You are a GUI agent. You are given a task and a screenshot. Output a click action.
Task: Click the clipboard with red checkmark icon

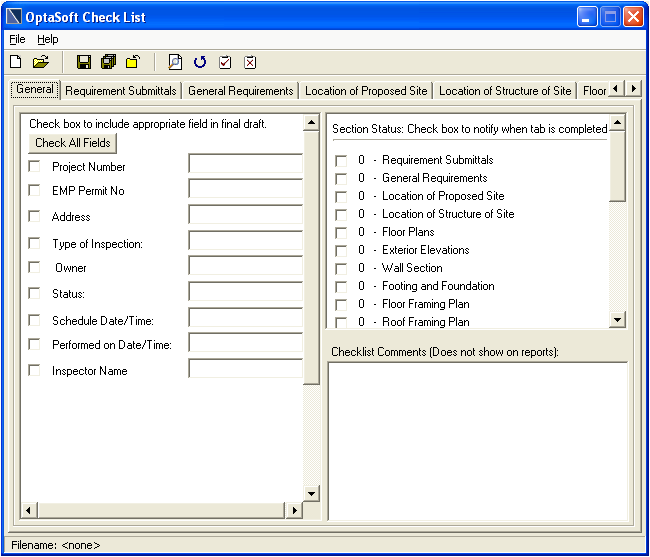coord(225,62)
